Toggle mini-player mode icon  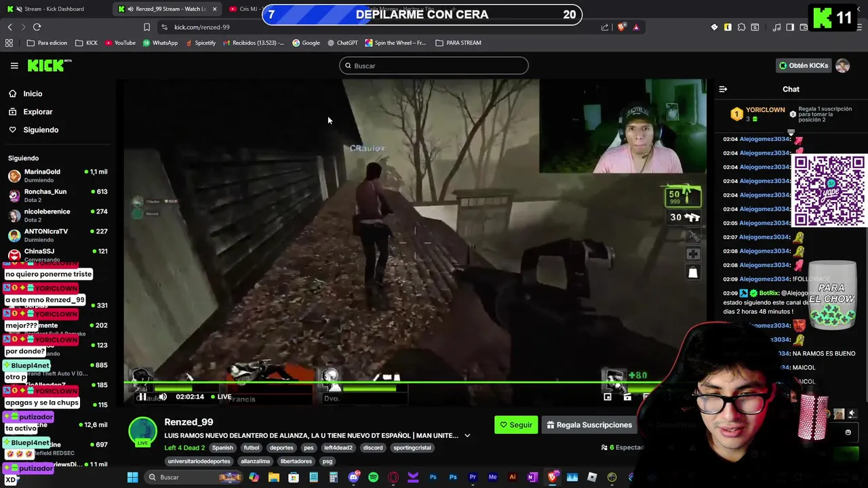pyautogui.click(x=608, y=396)
